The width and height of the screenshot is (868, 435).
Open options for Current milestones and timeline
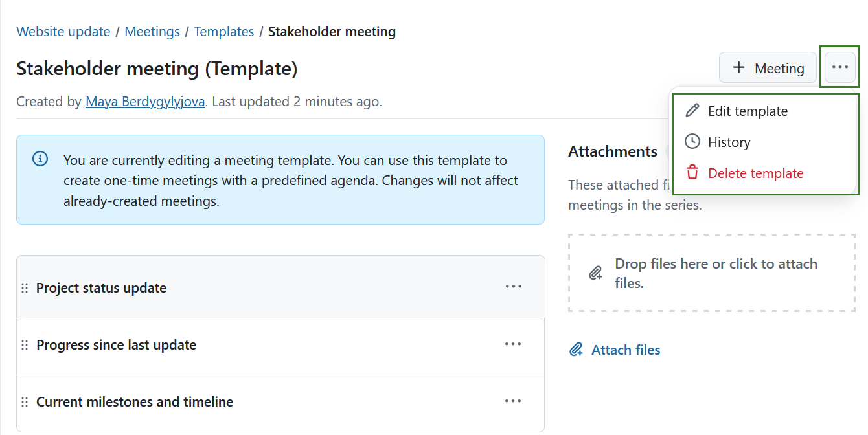click(x=513, y=401)
